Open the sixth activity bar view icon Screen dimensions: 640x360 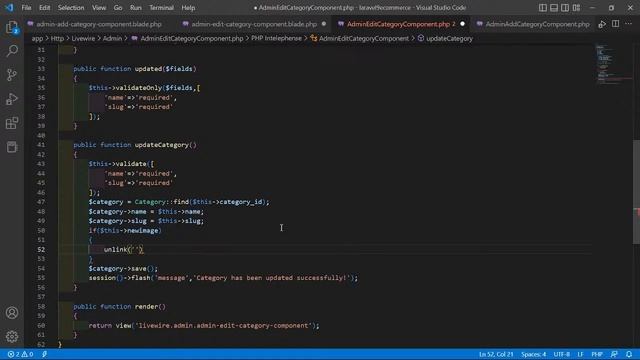pyautogui.click(x=12, y=147)
